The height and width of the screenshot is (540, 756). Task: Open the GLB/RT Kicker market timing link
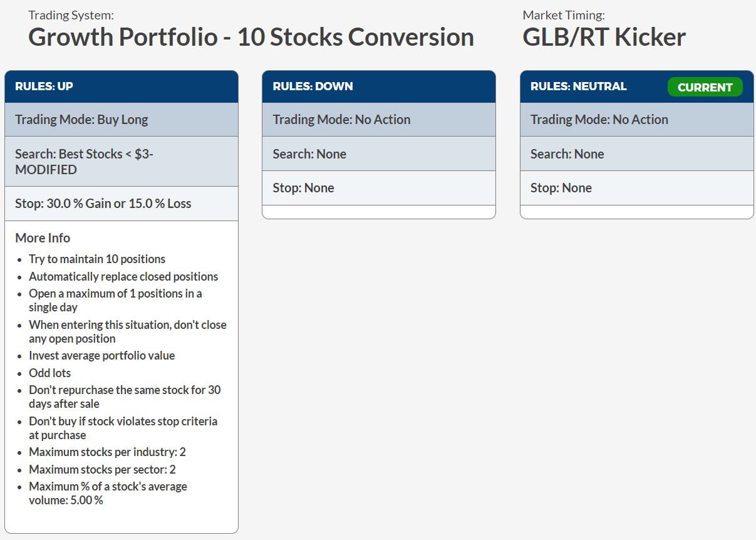coord(603,36)
